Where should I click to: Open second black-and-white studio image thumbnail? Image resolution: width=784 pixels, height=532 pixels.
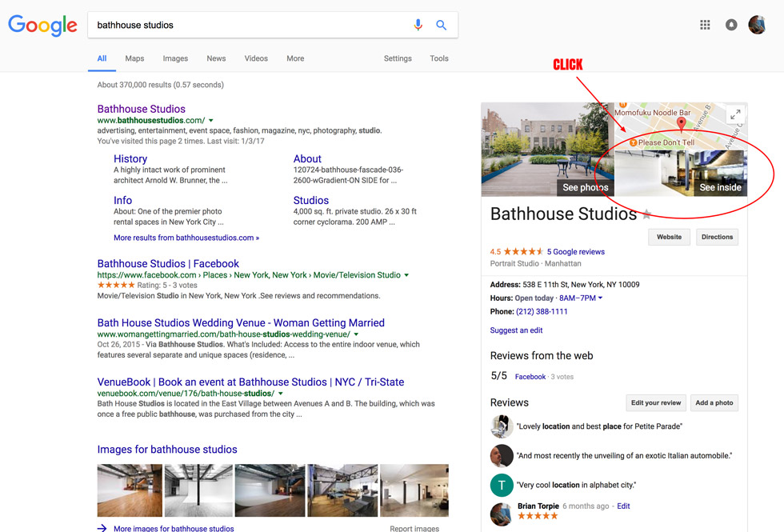tap(198, 490)
